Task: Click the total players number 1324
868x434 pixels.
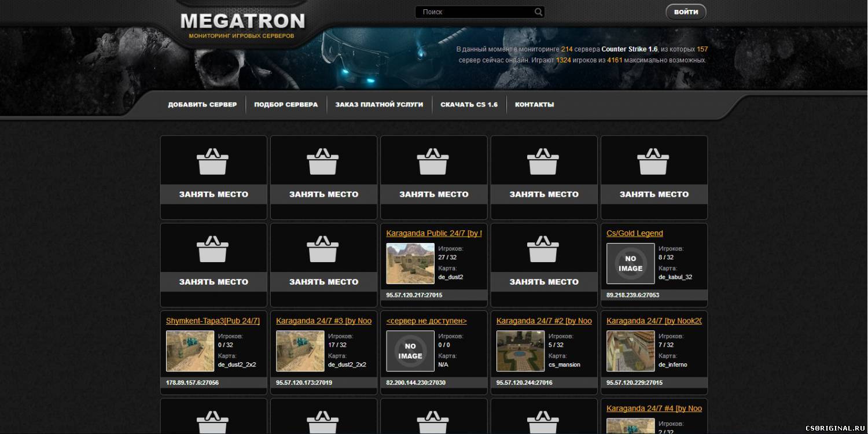Action: pyautogui.click(x=563, y=60)
